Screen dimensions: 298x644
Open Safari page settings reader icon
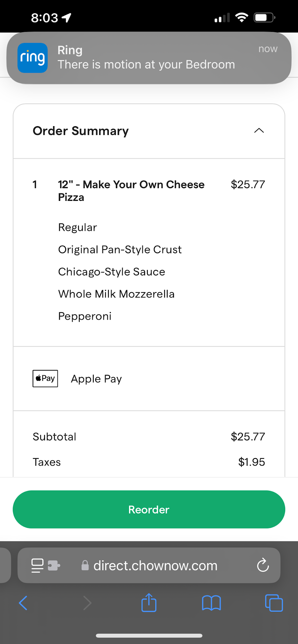(x=37, y=566)
